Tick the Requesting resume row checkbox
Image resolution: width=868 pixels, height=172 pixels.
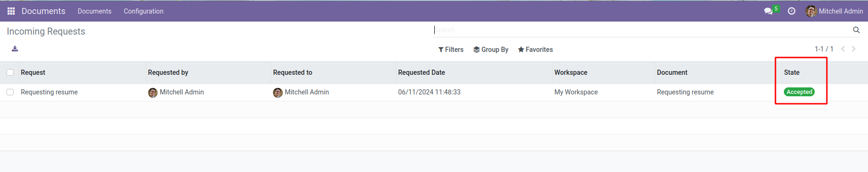[x=10, y=92]
